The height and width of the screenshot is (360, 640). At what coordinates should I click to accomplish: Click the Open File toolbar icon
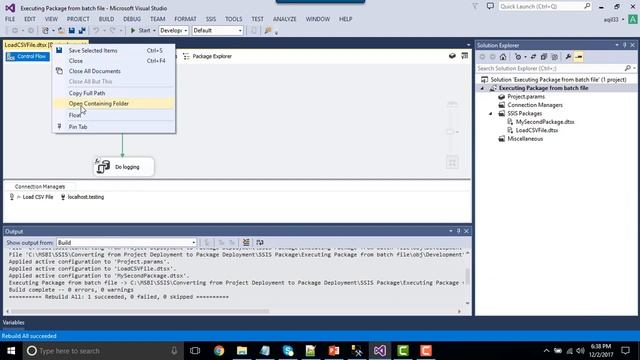tap(61, 31)
